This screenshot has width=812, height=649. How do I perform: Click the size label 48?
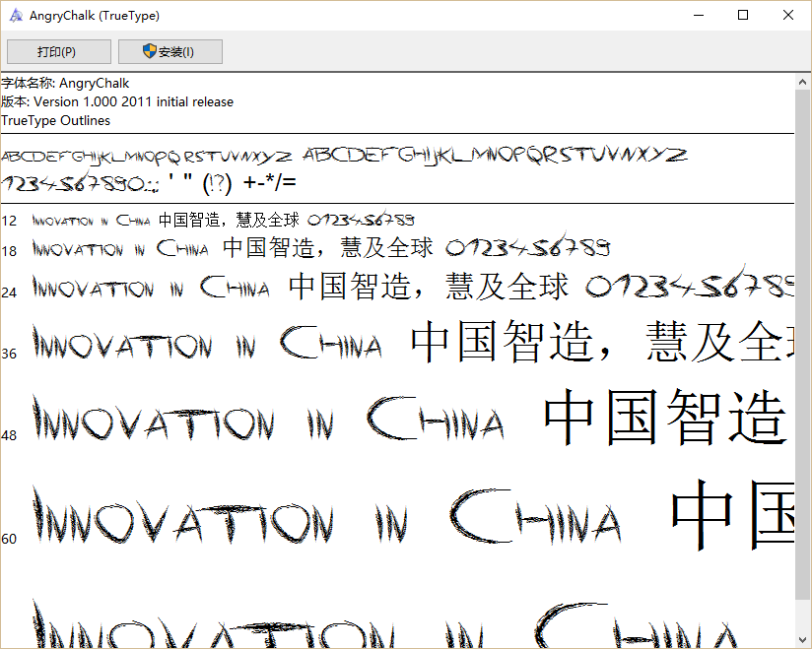click(x=9, y=435)
